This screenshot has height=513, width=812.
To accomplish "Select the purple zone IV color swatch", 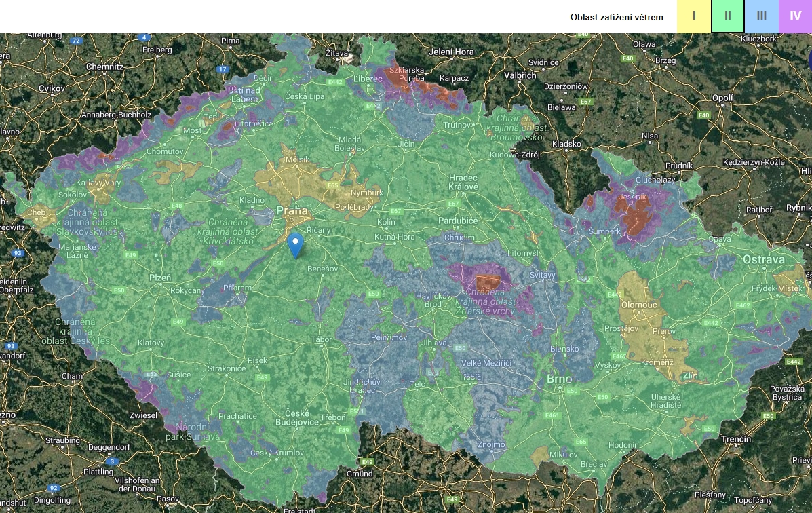I will (x=795, y=16).
